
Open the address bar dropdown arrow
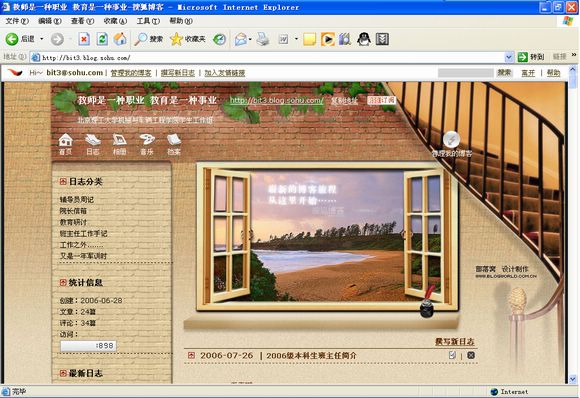[x=509, y=57]
